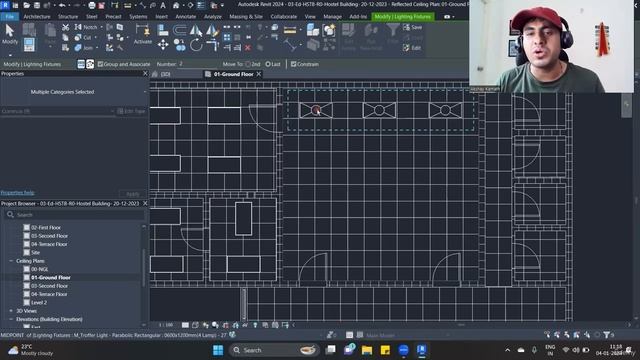Click the Number input field in options bar
Screen dimensions: 640x360
coord(197,64)
